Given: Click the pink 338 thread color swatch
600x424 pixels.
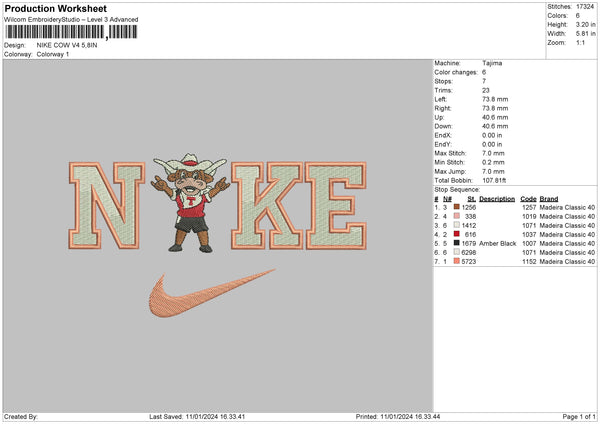Looking at the screenshot, I should pos(457,216).
